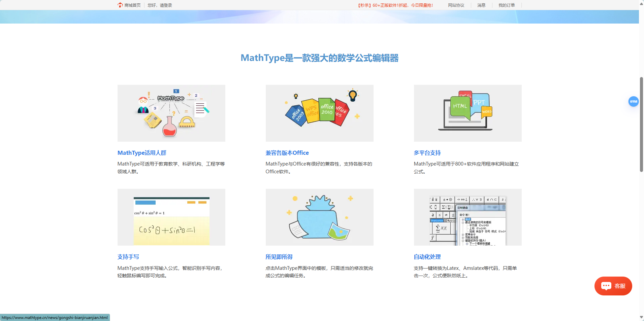The width and height of the screenshot is (644, 321).
Task: Open the 秒杀 60+正版软件1折起 promotion link
Action: tap(396, 5)
